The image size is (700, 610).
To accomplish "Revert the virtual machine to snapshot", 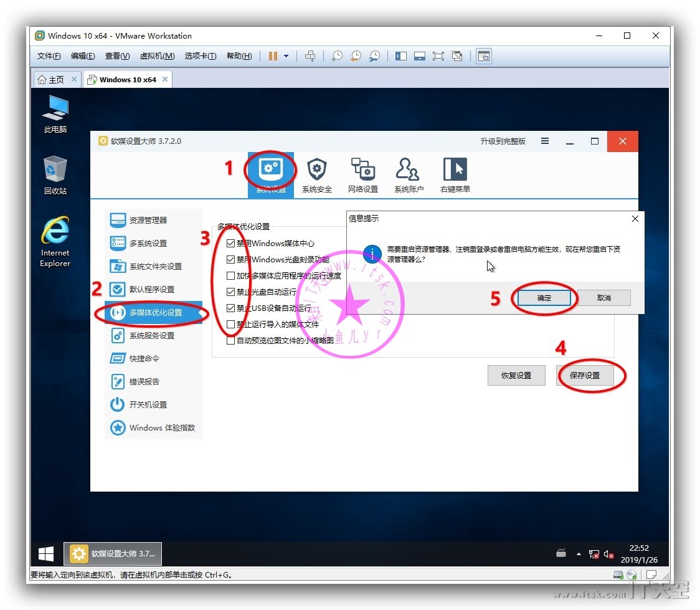I will coord(356,56).
